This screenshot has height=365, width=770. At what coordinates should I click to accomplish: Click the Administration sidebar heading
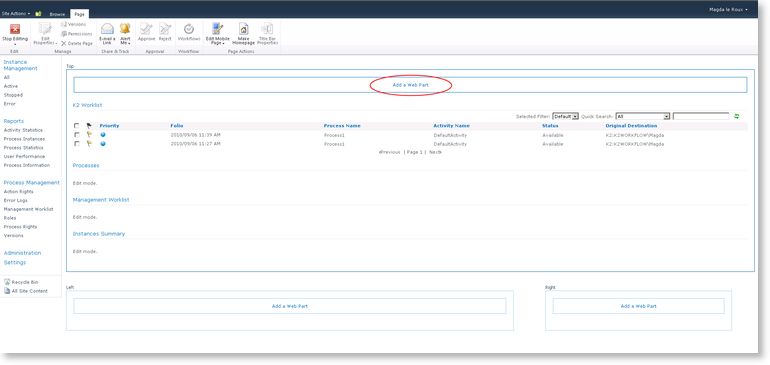(23, 253)
